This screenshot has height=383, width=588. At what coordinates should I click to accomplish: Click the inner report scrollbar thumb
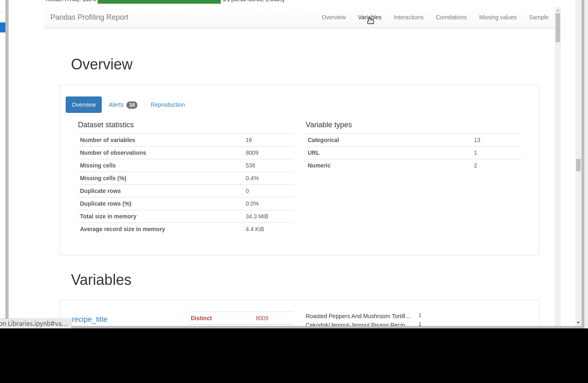click(558, 28)
